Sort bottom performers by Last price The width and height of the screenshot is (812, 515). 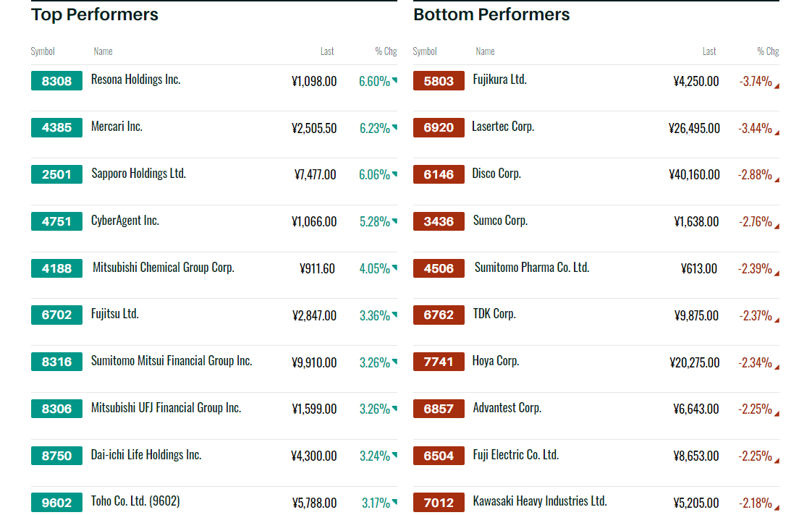(x=709, y=51)
